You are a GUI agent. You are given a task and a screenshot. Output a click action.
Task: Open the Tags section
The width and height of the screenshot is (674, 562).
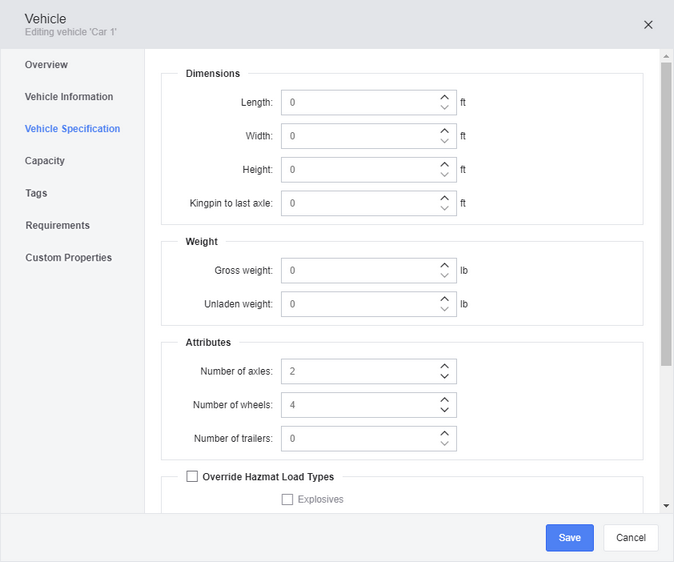click(36, 193)
